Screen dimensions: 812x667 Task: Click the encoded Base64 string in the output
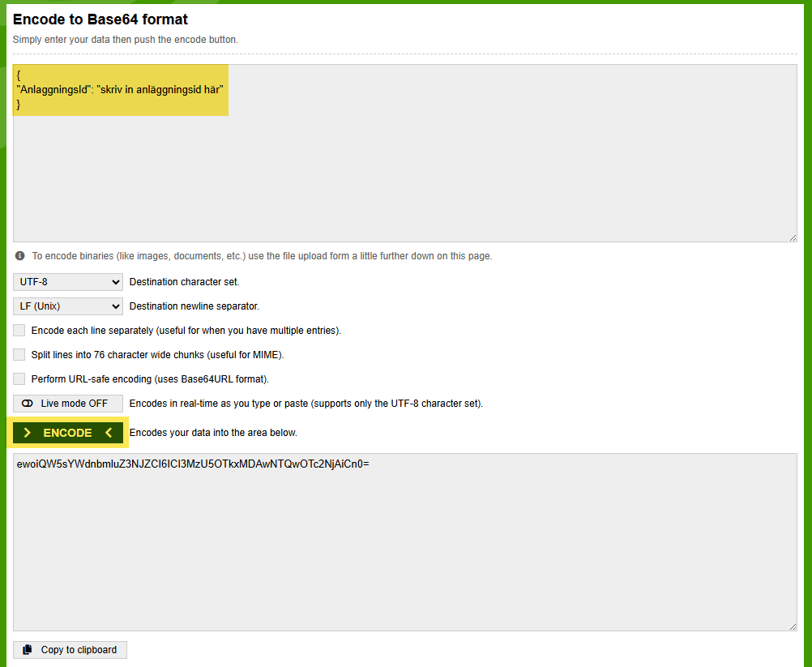(193, 465)
